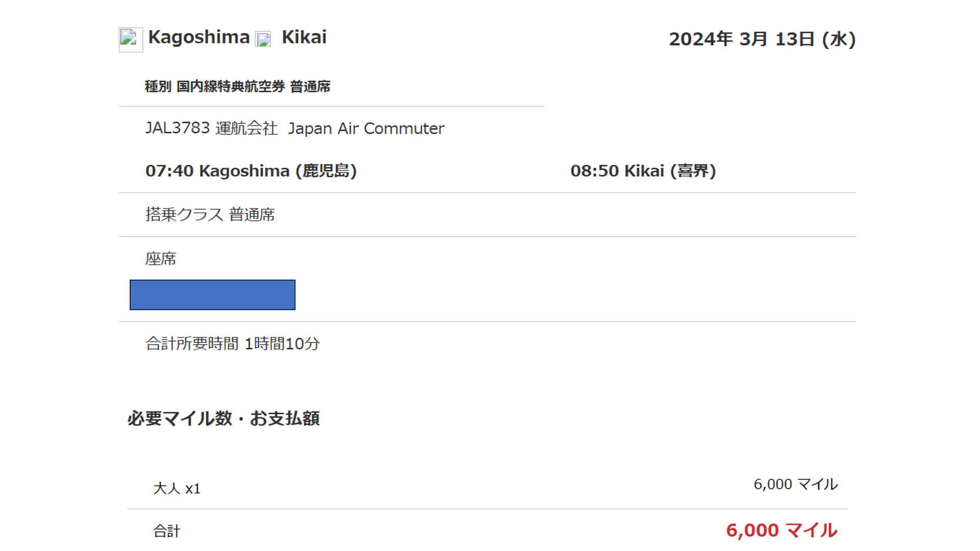The width and height of the screenshot is (980, 551).
Task: Click the broken image icon before Kagoshima
Action: coord(131,39)
